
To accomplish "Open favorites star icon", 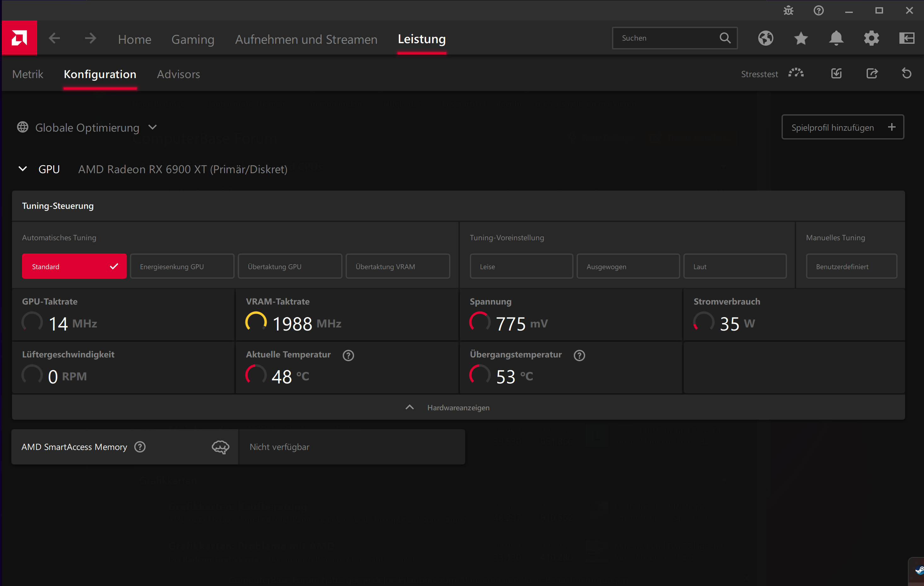I will pyautogui.click(x=800, y=38).
